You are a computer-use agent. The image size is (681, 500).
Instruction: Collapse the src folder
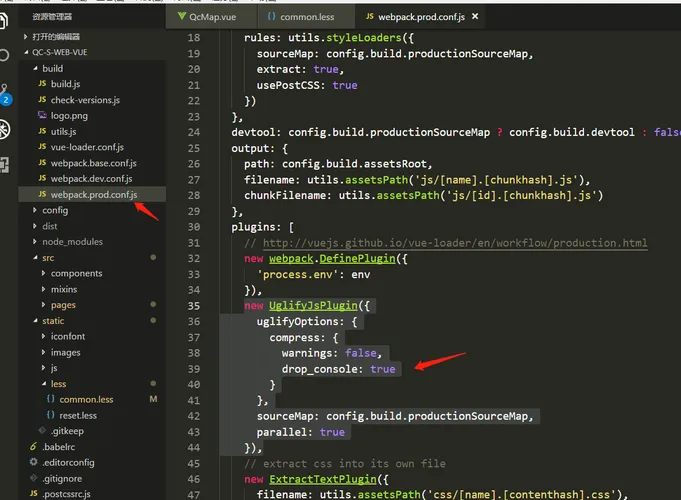click(35, 258)
